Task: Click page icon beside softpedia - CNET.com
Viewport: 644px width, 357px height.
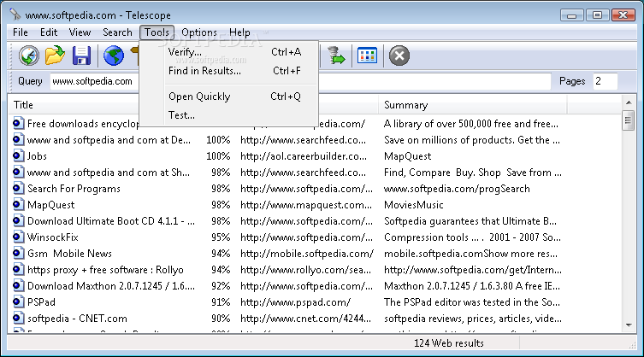Action: (x=18, y=317)
